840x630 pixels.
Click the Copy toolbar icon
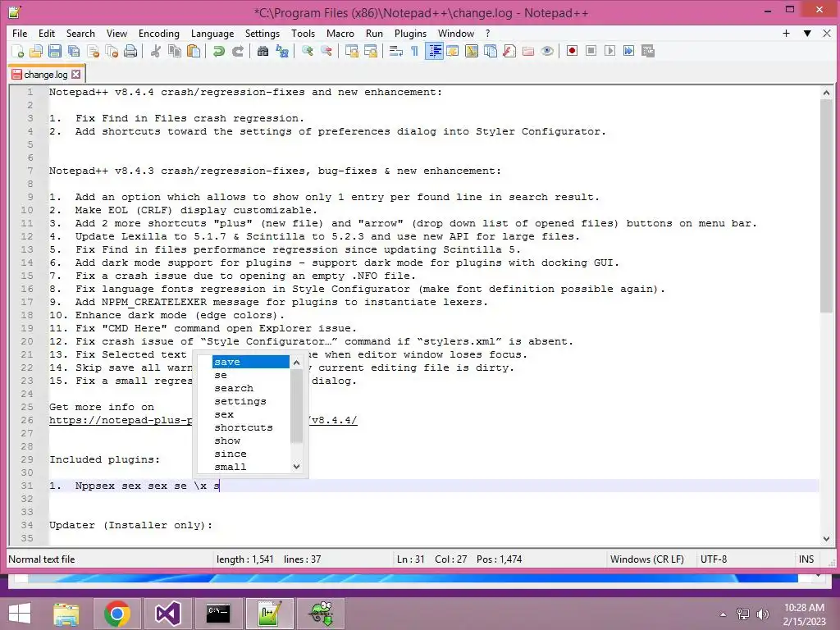click(x=175, y=51)
